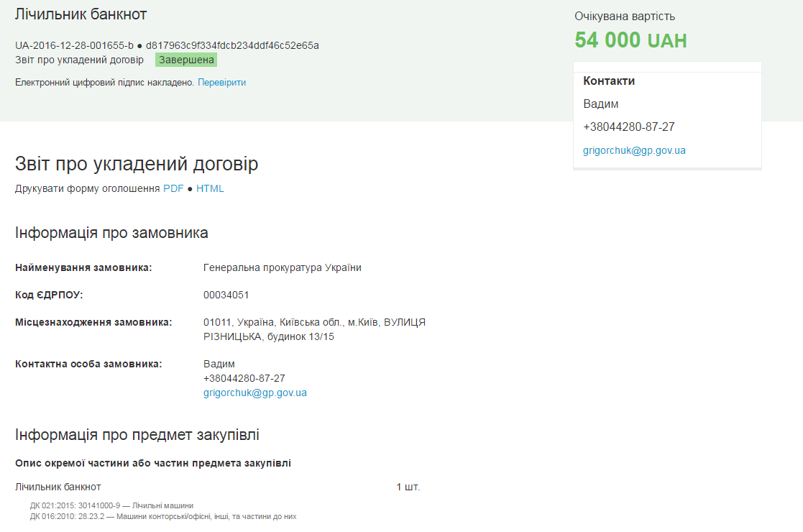Click the Очікувана вартість label
The image size is (803, 532).
pyautogui.click(x=625, y=17)
